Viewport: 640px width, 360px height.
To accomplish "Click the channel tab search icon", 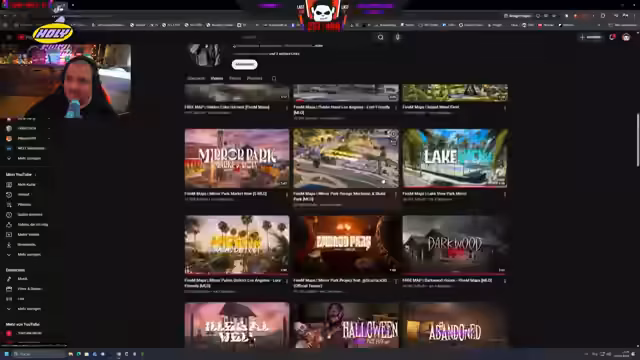I will [274, 78].
